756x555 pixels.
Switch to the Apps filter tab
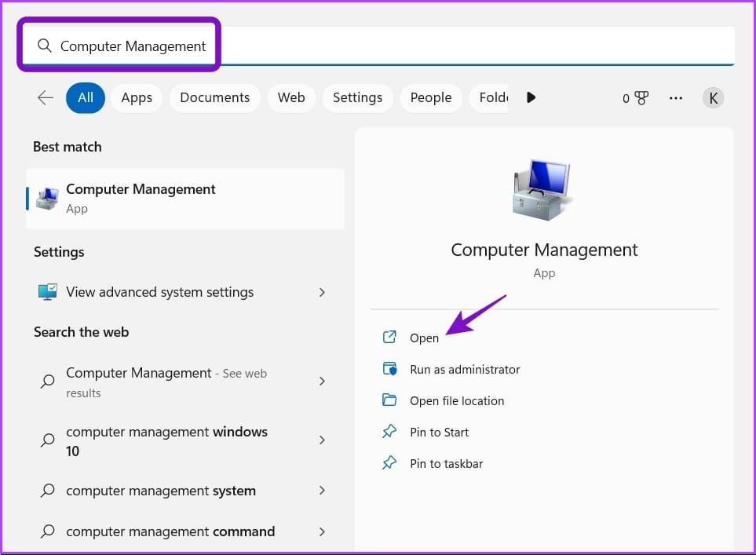(137, 97)
